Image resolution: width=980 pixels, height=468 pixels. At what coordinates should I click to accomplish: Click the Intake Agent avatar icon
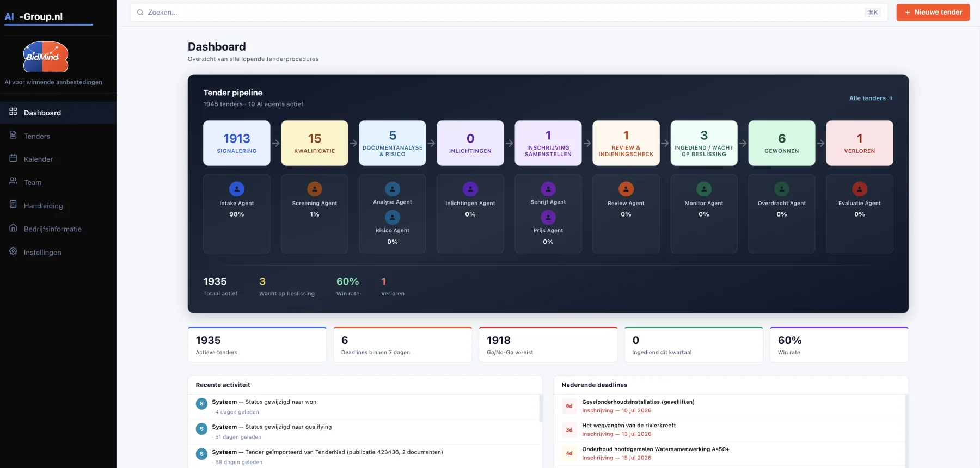click(x=237, y=189)
